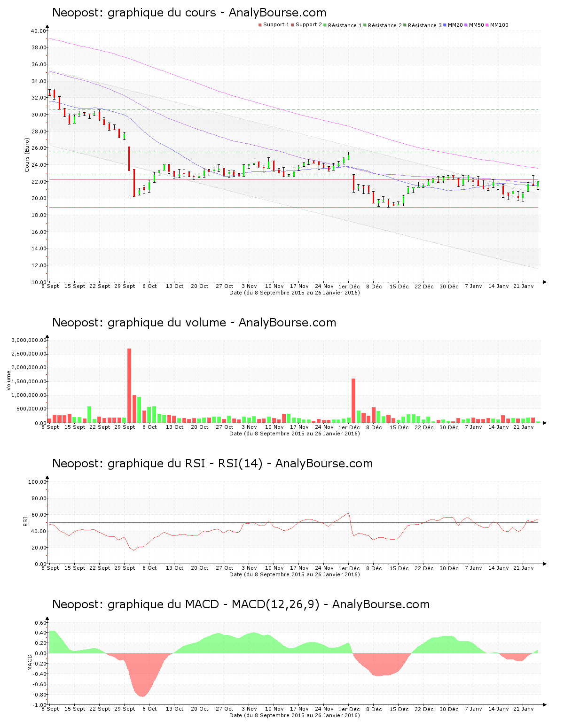Click the date range caption under the RSI chart
Image resolution: width=564 pixels, height=728 pixels.
click(295, 574)
